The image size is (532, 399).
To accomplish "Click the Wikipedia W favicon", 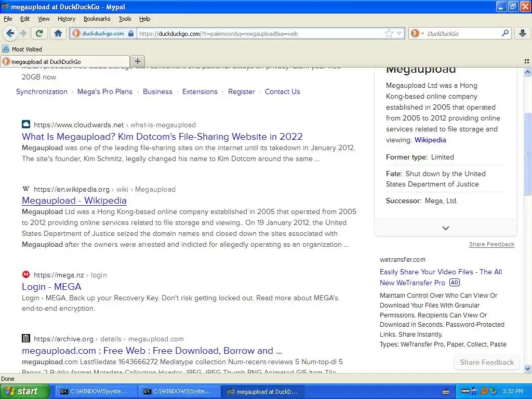I will pos(26,189).
